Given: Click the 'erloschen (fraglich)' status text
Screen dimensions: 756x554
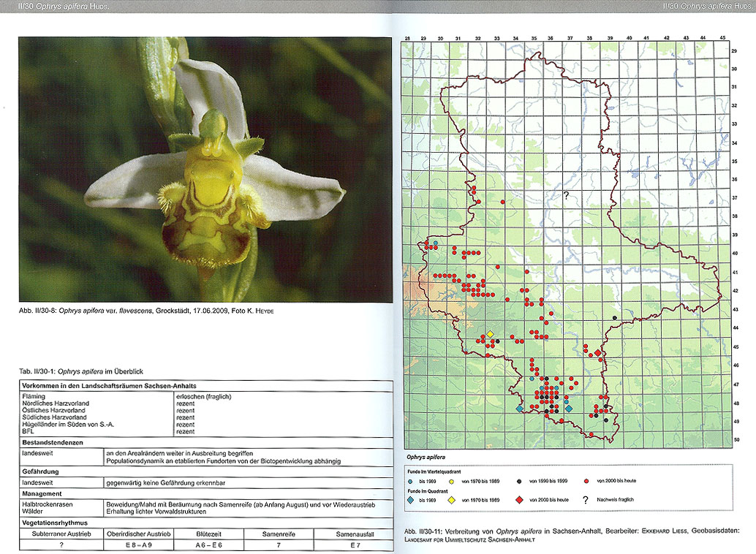Looking at the screenshot, I should tap(203, 396).
